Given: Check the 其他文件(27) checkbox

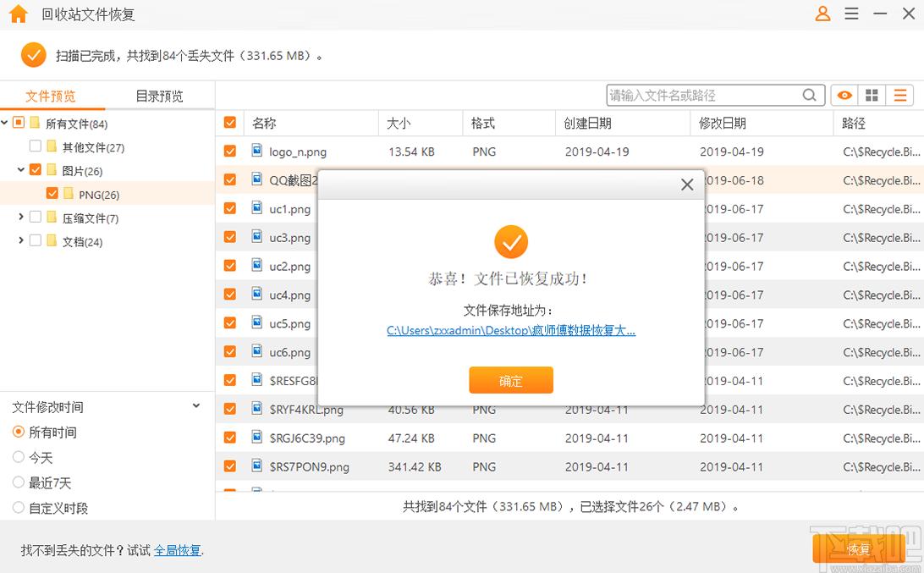Looking at the screenshot, I should (x=36, y=146).
